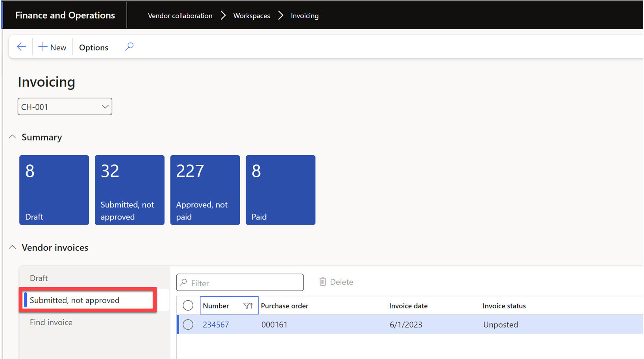Click purchase order cell 000161
644x359 pixels.
click(x=274, y=325)
